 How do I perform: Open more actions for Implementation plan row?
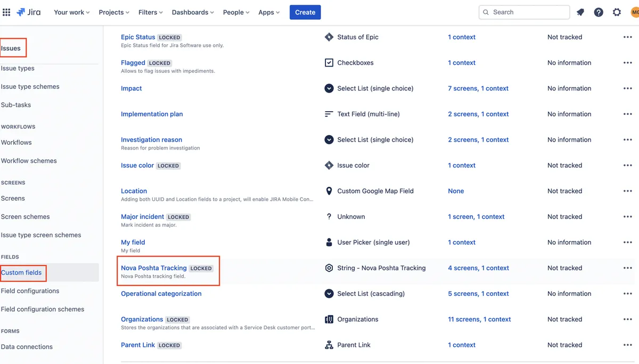(627, 114)
